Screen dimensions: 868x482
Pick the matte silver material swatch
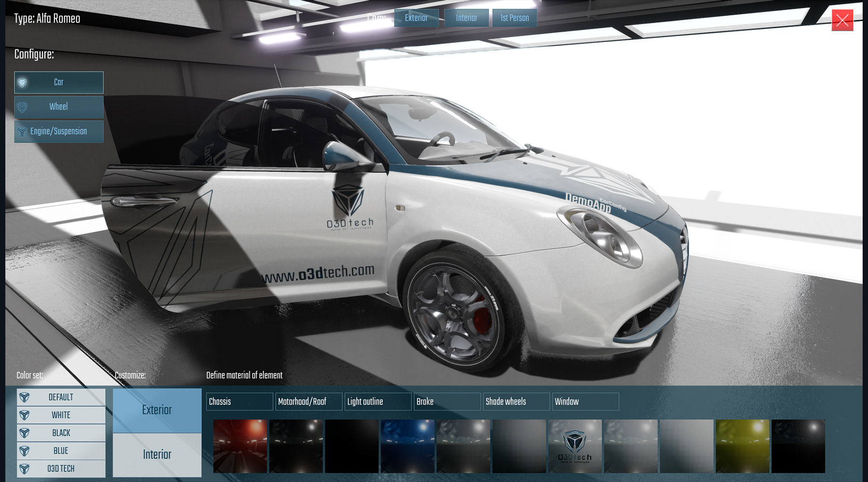[x=687, y=446]
